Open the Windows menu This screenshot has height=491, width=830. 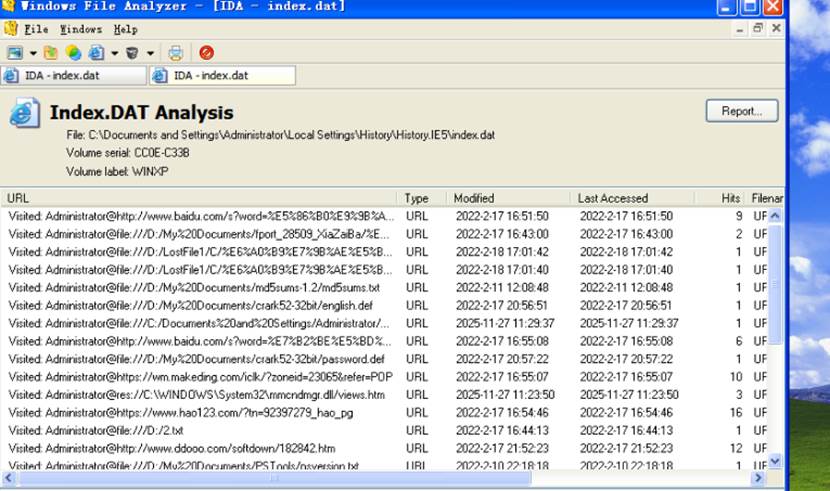(x=80, y=30)
